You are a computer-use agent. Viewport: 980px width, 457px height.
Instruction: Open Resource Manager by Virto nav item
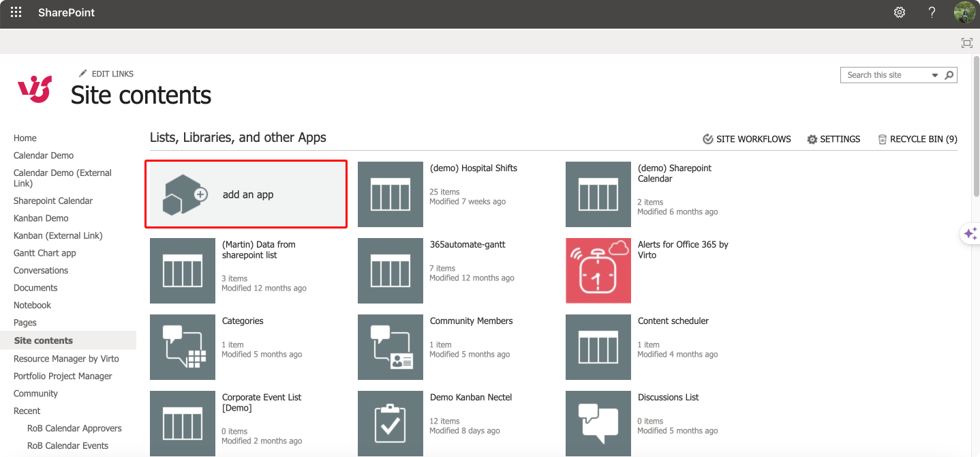click(x=66, y=358)
